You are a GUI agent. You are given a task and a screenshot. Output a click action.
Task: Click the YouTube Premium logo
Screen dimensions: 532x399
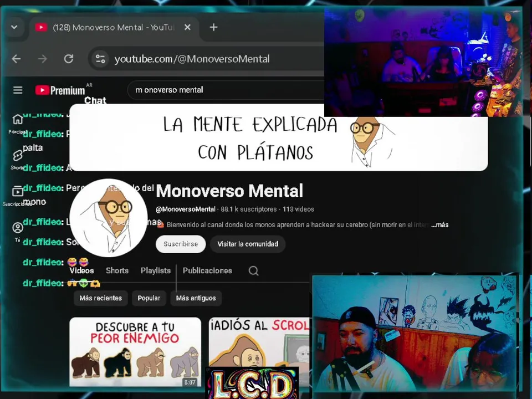pos(60,90)
